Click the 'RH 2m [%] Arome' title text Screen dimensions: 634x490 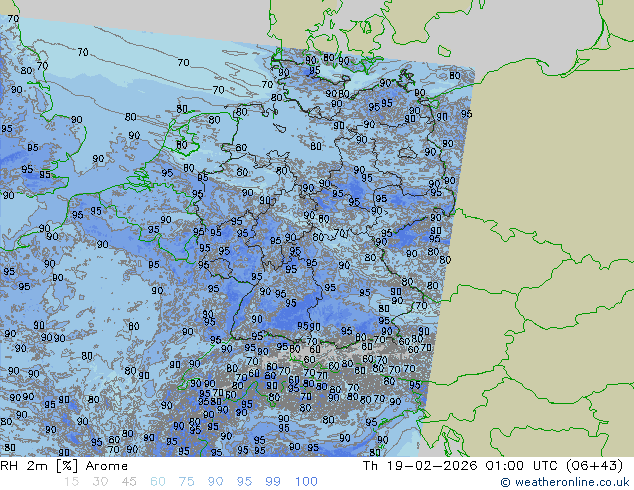pos(64,466)
